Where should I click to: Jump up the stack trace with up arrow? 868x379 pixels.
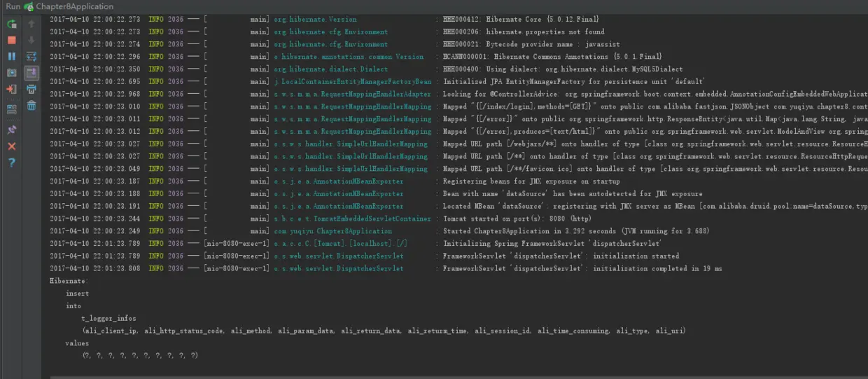pos(31,24)
